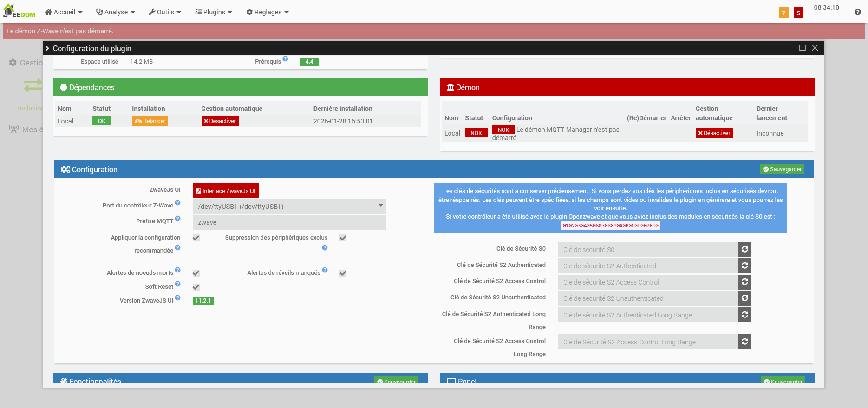The width and height of the screenshot is (868, 408).
Task: Show help for Appliquer la configuration recommandée
Action: click(x=177, y=248)
